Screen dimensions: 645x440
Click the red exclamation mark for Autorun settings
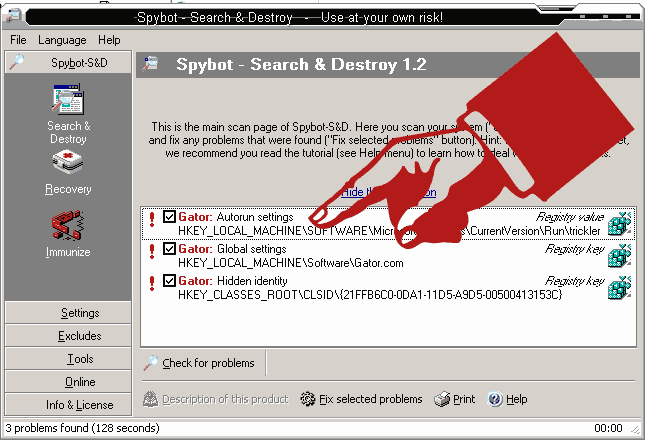[152, 219]
